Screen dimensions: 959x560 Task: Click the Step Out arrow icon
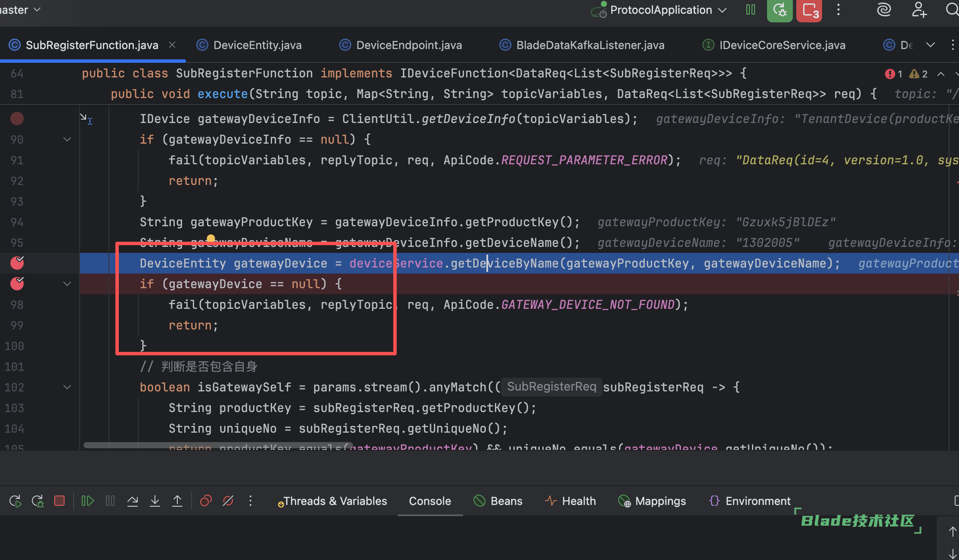tap(177, 501)
